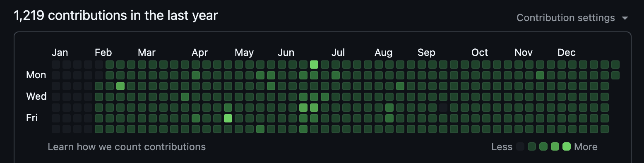This screenshot has width=644, height=163.
Task: Click the 1,219 contributions in the last year heading
Action: [x=116, y=16]
